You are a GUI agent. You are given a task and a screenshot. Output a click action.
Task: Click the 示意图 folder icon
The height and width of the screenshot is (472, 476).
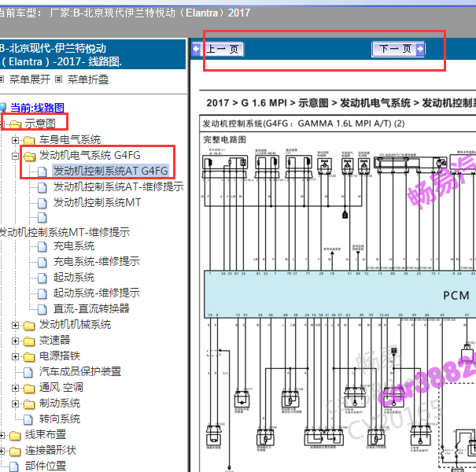click(x=15, y=124)
